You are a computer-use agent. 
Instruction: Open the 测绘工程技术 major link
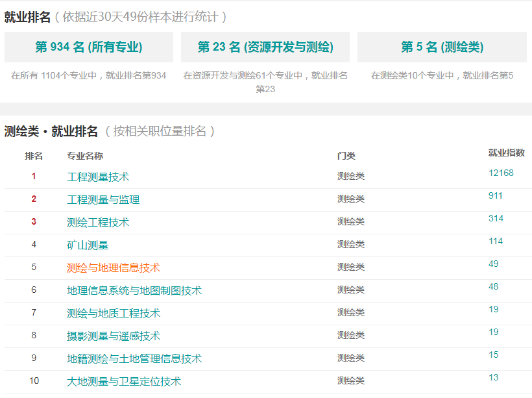[x=98, y=223]
